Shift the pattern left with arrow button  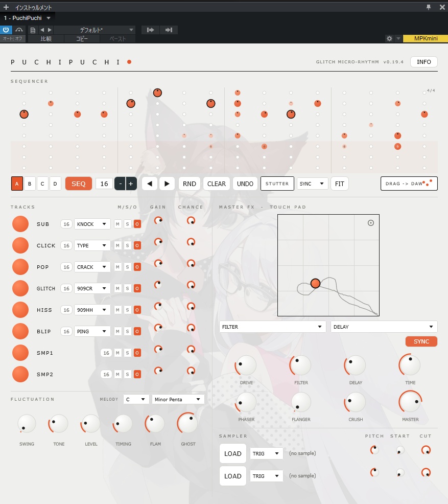click(150, 184)
